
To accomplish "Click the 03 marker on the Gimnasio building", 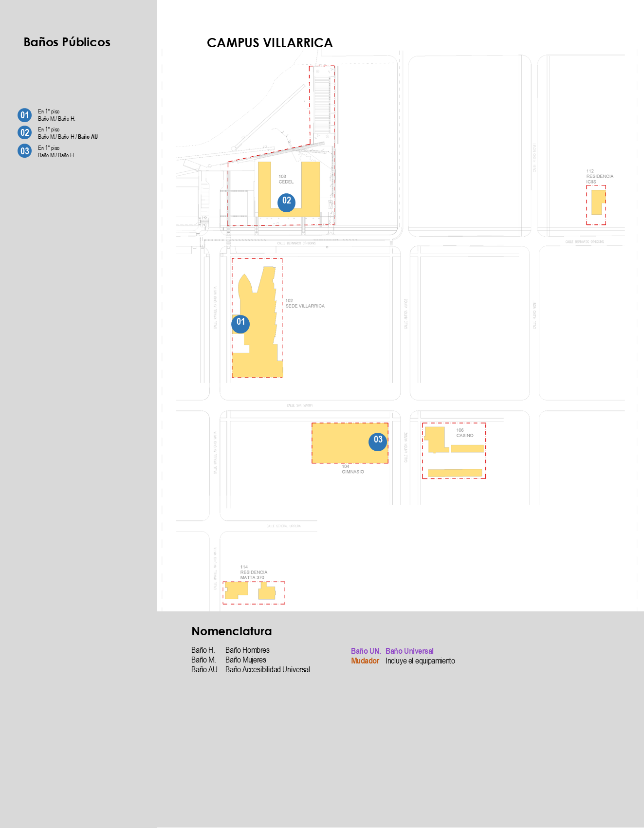I will click(378, 442).
